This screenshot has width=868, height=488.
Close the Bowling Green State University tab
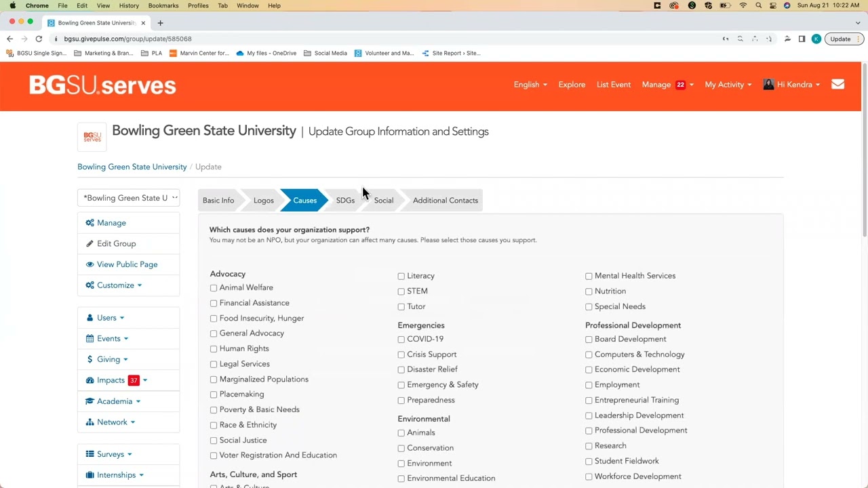click(x=143, y=23)
